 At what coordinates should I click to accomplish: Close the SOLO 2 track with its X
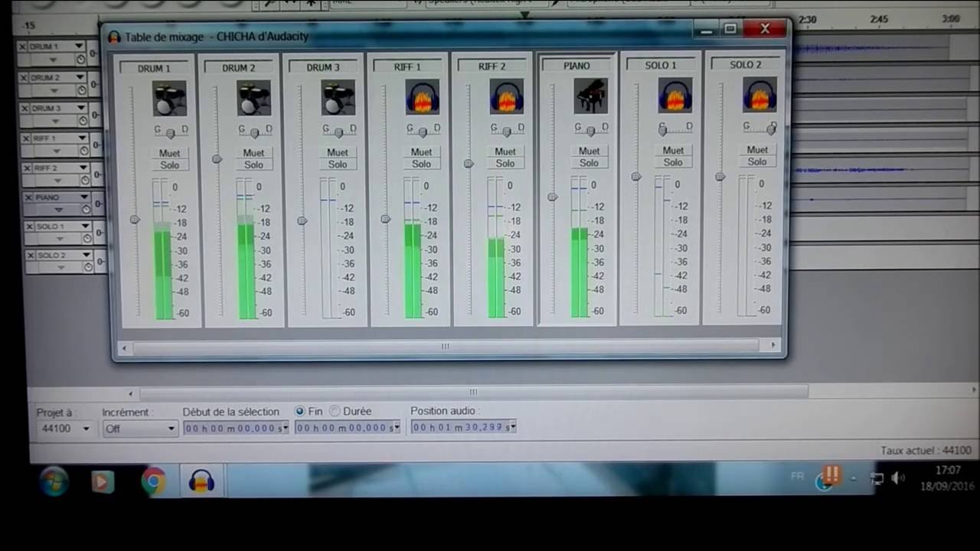click(31, 256)
